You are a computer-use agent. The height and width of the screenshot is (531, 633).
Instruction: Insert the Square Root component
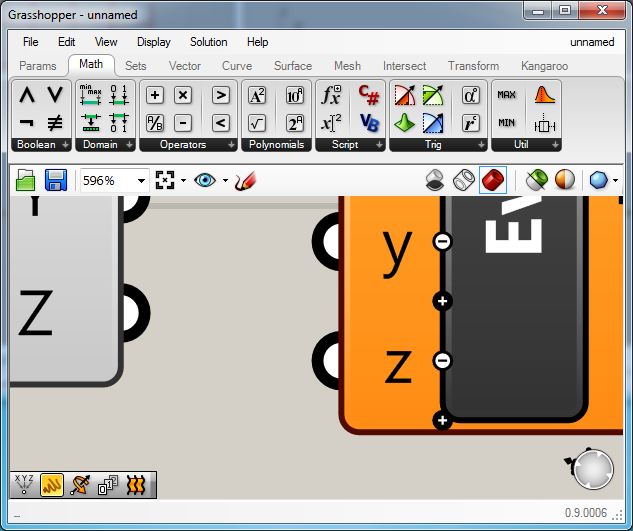click(x=257, y=123)
